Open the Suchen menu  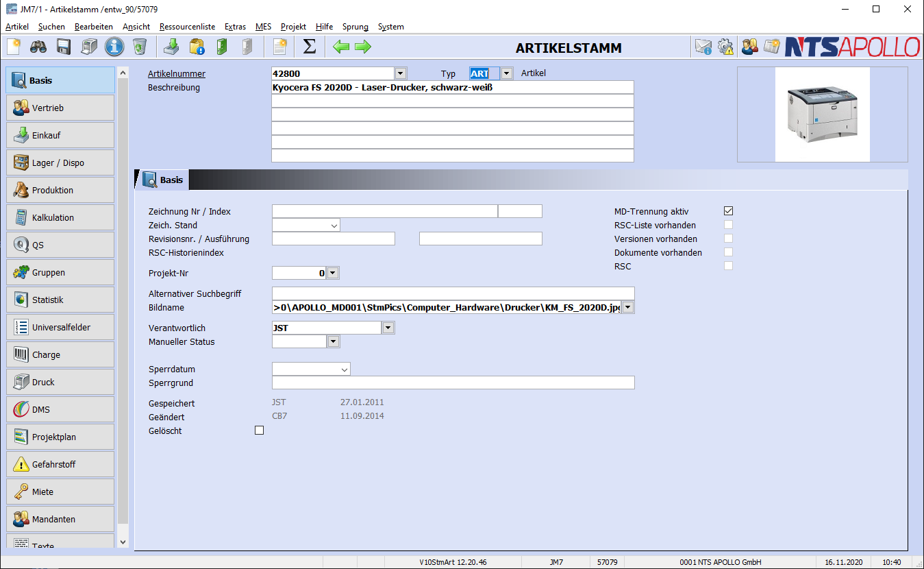[52, 27]
